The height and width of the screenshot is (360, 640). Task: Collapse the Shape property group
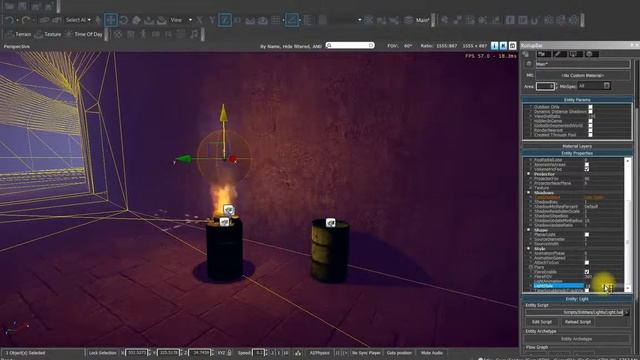[x=528, y=230]
